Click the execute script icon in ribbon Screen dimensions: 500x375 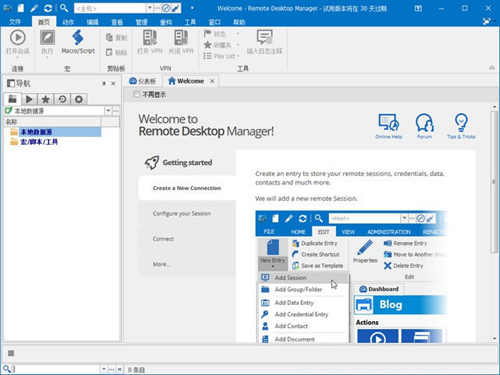pos(47,37)
